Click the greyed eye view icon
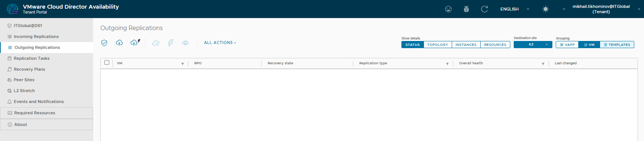The image size is (644, 141). tap(185, 43)
